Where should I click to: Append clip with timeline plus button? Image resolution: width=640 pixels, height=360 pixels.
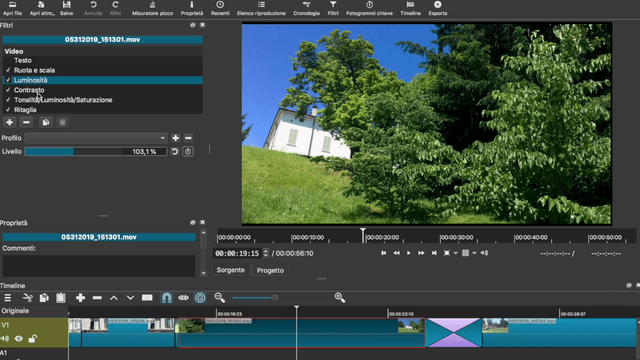click(80, 298)
